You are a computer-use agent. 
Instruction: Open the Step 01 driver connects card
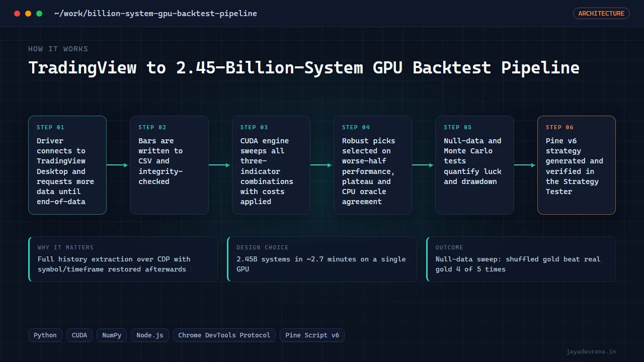point(67,165)
